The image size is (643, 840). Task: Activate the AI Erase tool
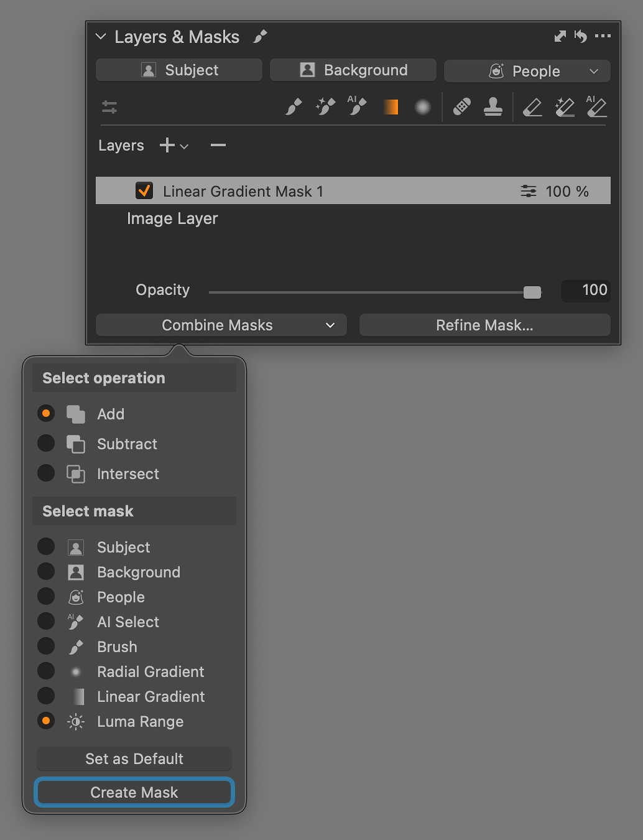596,106
